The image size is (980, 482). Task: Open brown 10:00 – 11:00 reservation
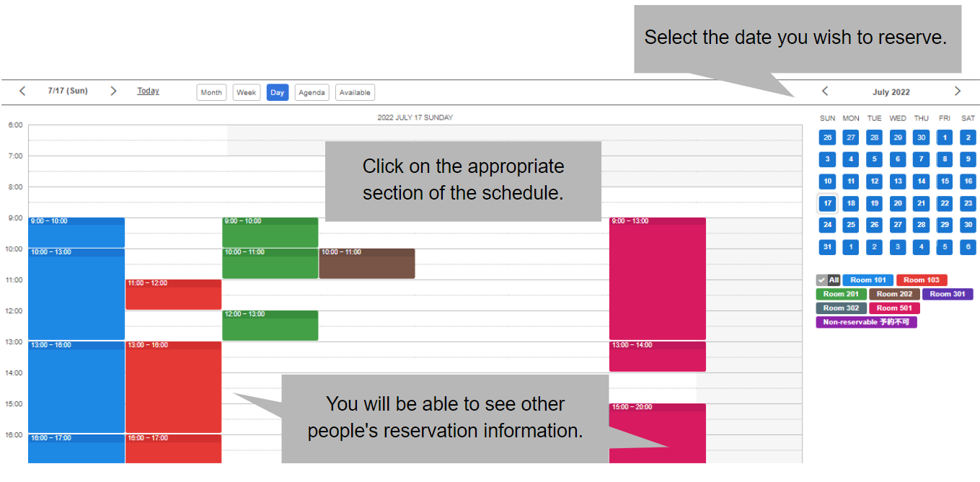click(x=366, y=264)
